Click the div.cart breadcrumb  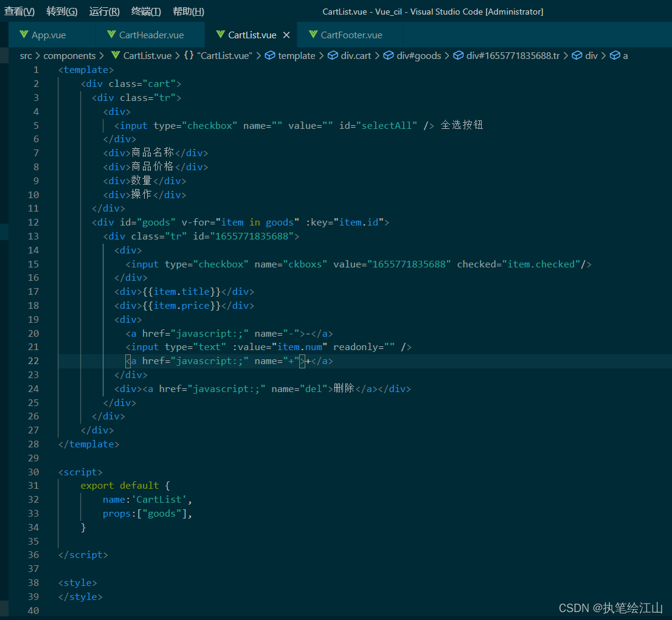click(x=356, y=56)
